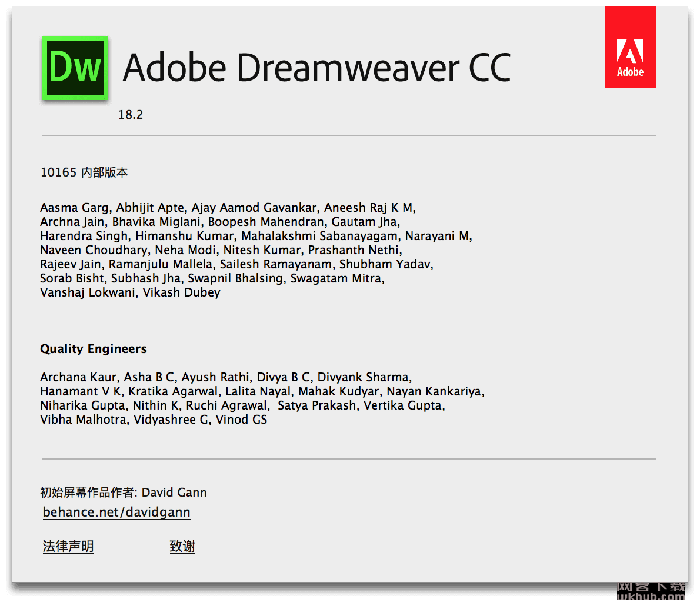Click the name Gautam Jha

tap(365, 222)
